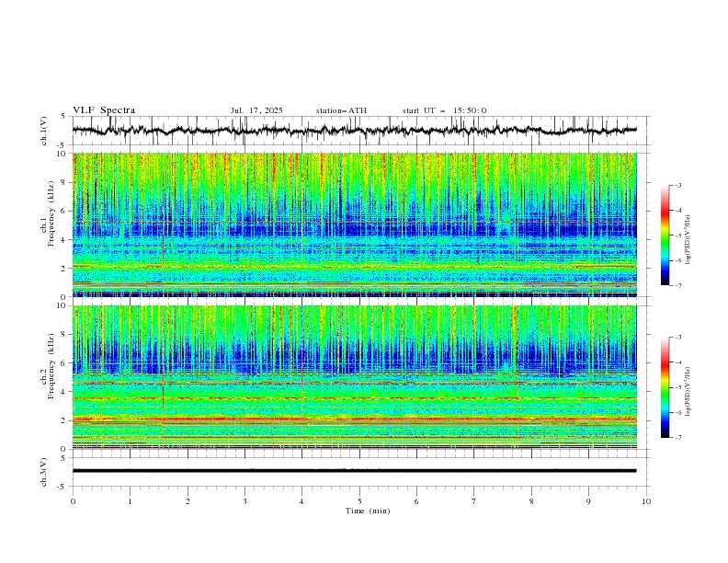Click time axis tick label "9"
This screenshot has width=728, height=563.
[588, 501]
